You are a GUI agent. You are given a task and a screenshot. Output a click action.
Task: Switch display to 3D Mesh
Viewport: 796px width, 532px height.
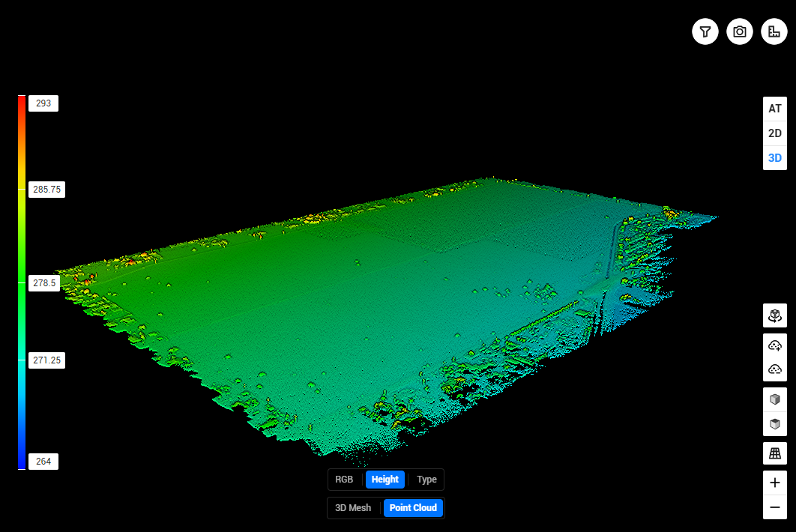353,507
